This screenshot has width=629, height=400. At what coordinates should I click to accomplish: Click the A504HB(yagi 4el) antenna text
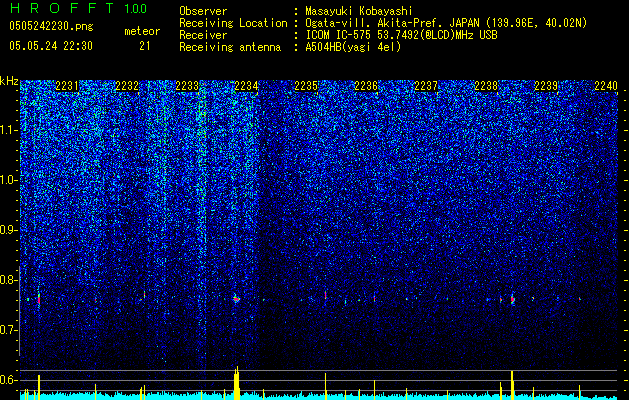click(x=353, y=47)
